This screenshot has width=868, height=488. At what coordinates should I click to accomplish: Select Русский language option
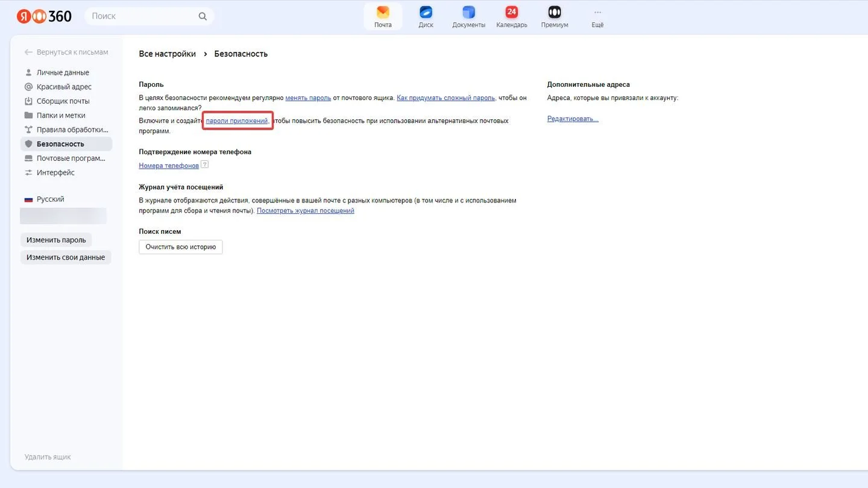(50, 199)
